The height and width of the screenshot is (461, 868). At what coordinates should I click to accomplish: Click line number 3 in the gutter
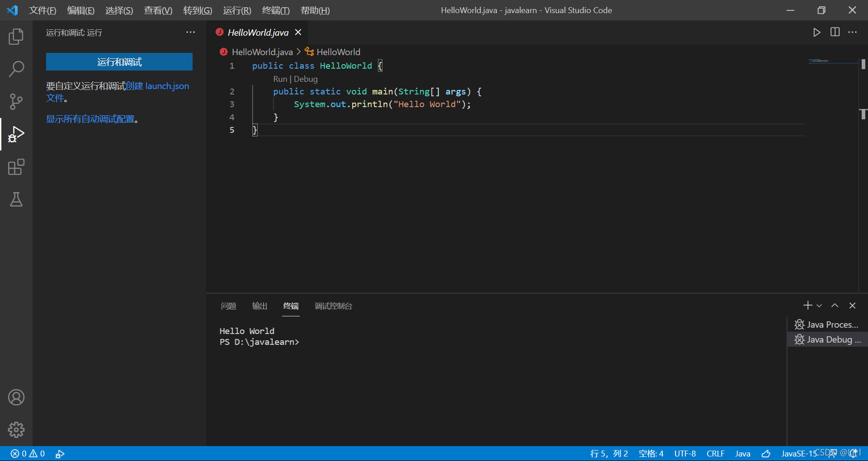pos(232,104)
